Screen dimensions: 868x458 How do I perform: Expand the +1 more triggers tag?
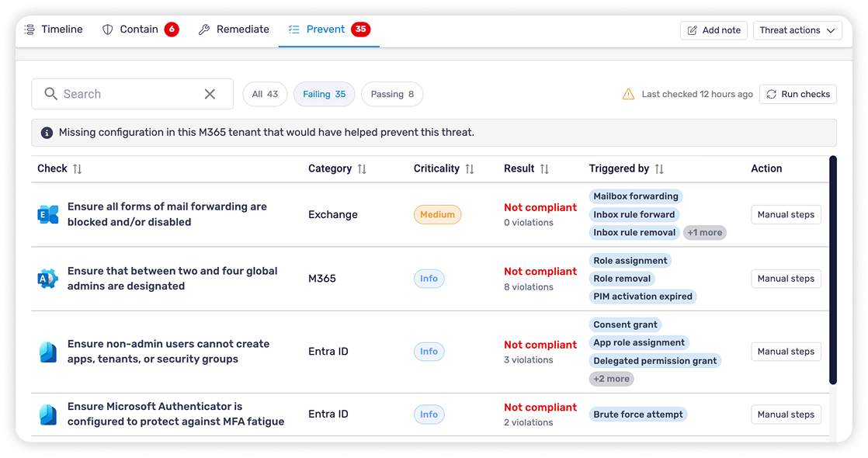[705, 233]
